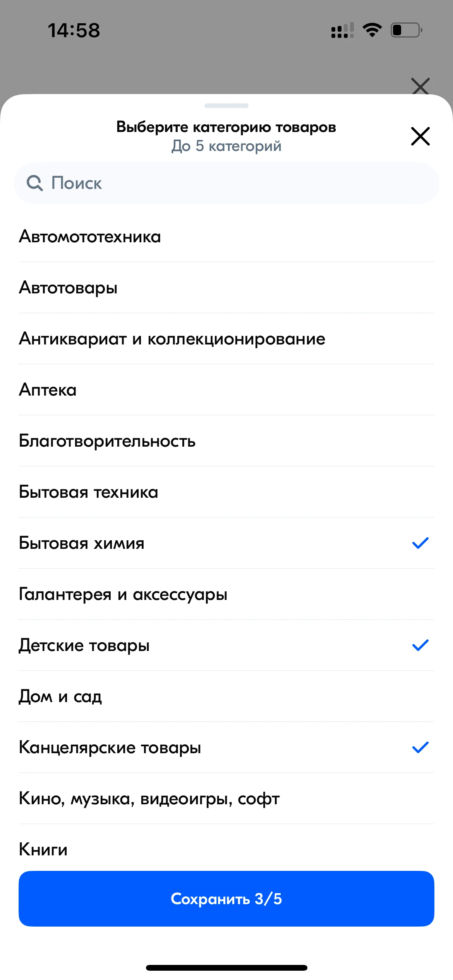Pick Антиквариат и коллекционирование category
Viewport: 453px width, 980px height.
(172, 339)
